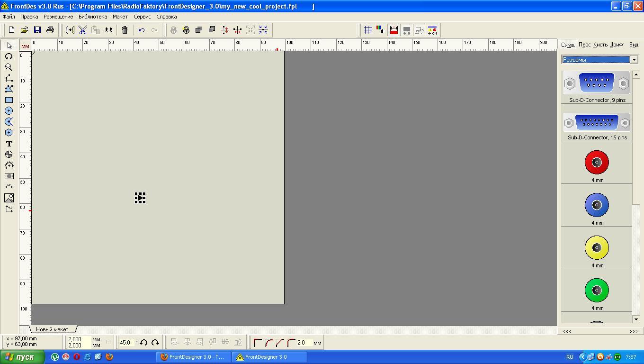Image resolution: width=644 pixels, height=364 pixels.
Task: Click the open padlock unlock icon
Action: tap(186, 30)
